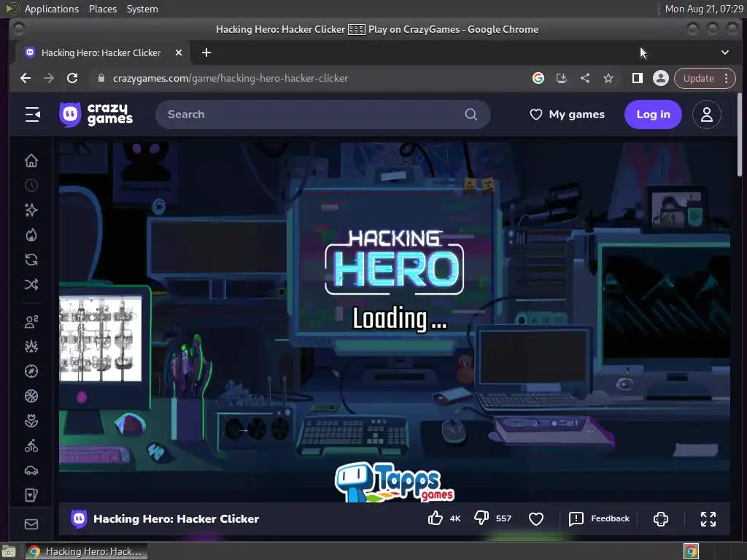
Task: Bookmark this page with star icon
Action: 608,78
